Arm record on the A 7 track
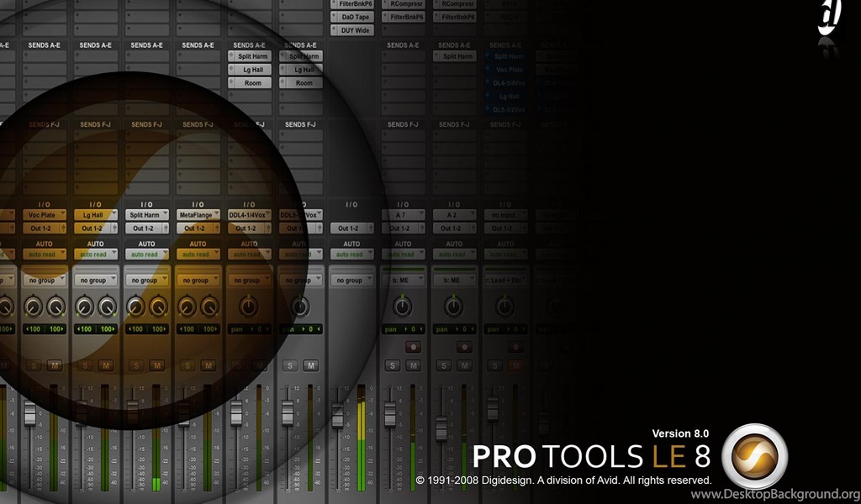 pos(413,346)
